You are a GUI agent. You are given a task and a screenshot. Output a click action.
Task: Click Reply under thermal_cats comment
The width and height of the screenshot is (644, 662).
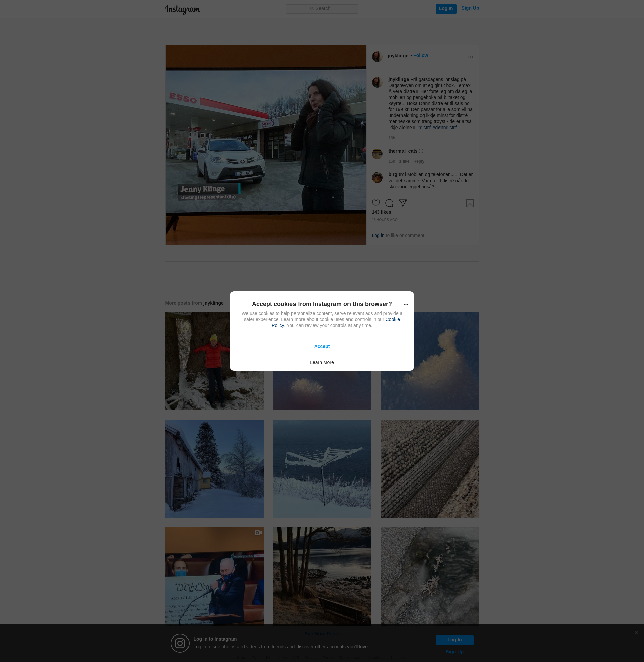pos(418,161)
